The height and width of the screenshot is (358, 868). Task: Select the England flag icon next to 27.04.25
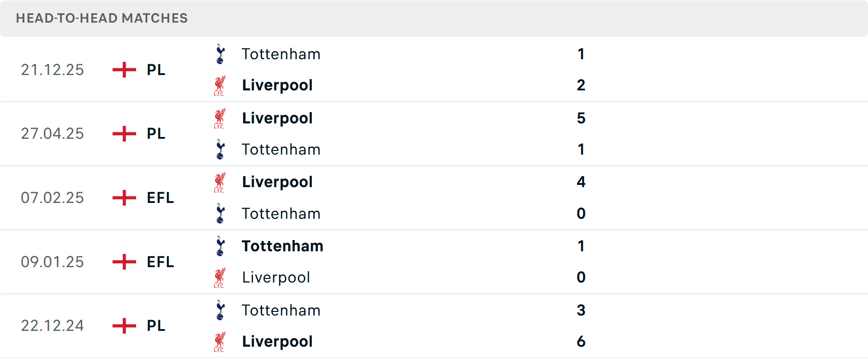tap(123, 134)
